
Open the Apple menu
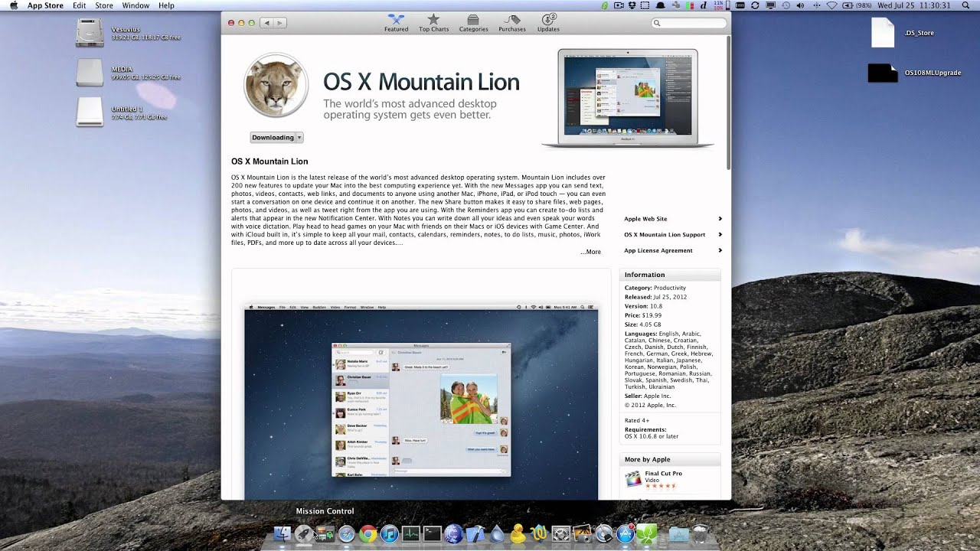coord(13,5)
